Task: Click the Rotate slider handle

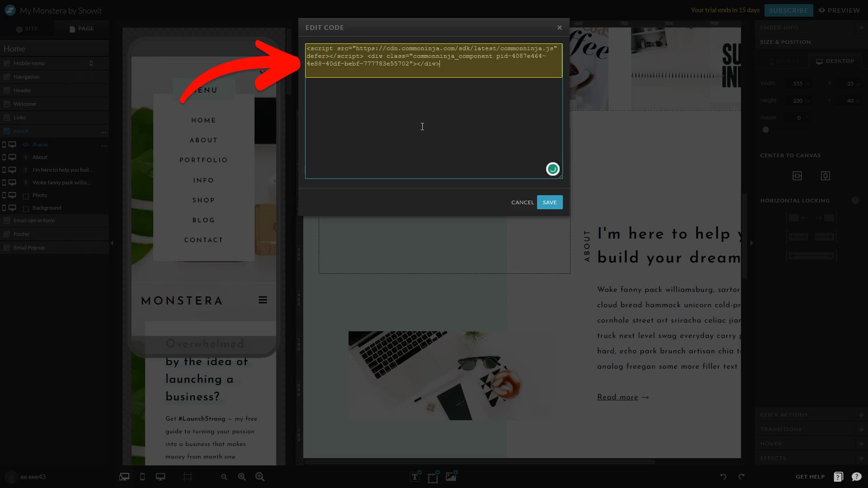Action: pos(766,130)
